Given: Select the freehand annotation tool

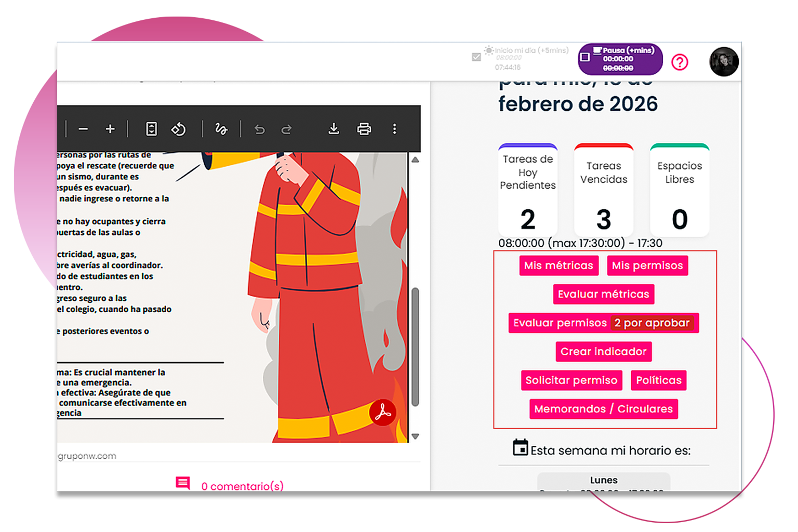Looking at the screenshot, I should click(221, 129).
